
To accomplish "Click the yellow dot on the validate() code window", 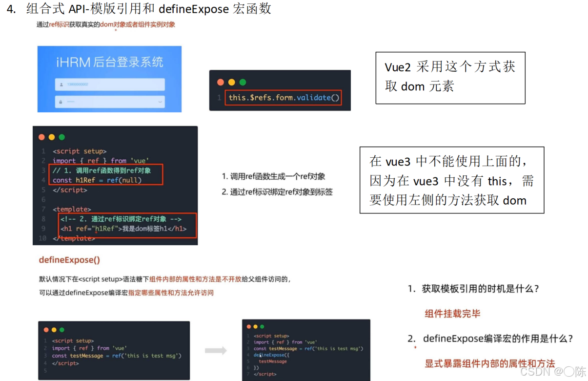I will [232, 82].
